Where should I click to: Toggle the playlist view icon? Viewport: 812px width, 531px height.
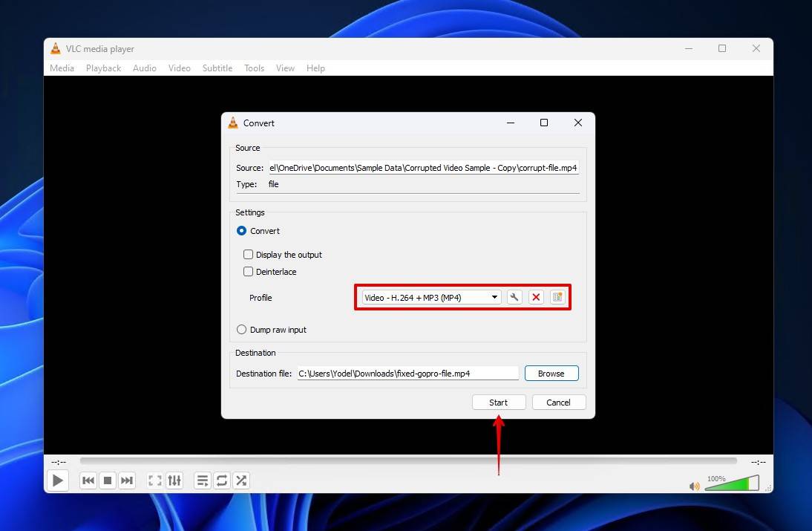click(x=203, y=480)
